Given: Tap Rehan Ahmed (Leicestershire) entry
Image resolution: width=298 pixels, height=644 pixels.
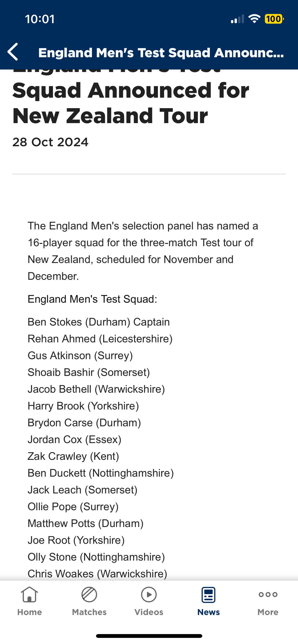Looking at the screenshot, I should (100, 339).
